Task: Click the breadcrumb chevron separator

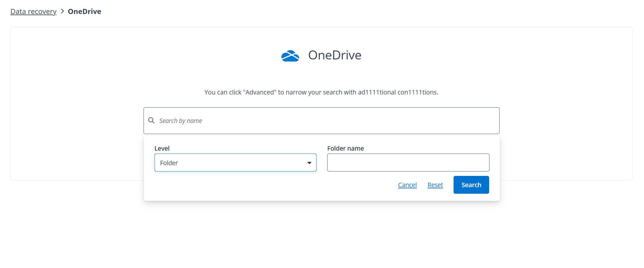Action: pyautogui.click(x=62, y=11)
